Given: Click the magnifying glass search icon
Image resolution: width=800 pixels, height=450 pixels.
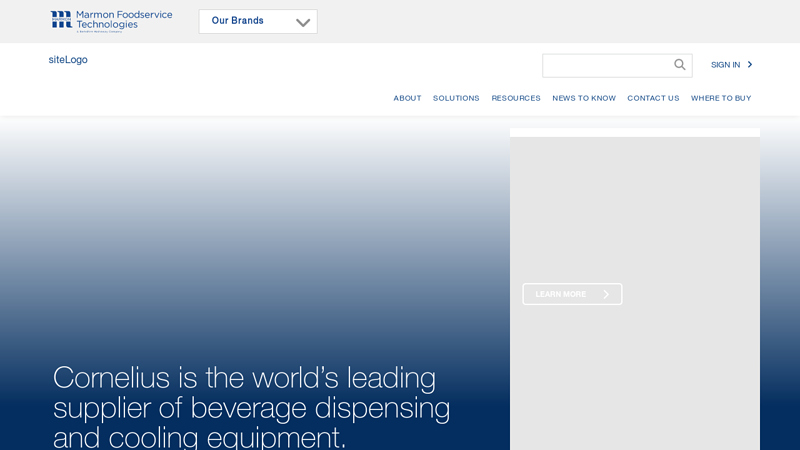Looking at the screenshot, I should 680,65.
